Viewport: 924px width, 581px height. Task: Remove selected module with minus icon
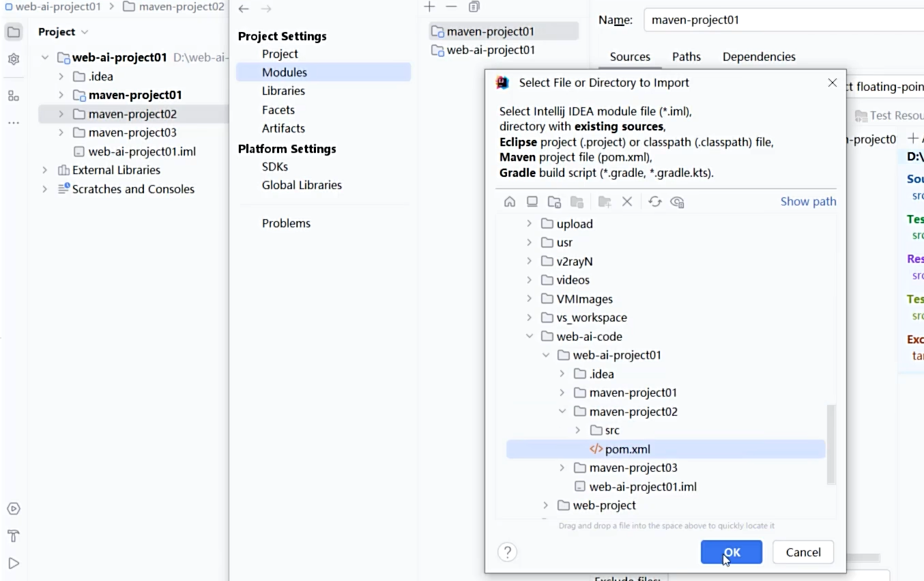[451, 7]
